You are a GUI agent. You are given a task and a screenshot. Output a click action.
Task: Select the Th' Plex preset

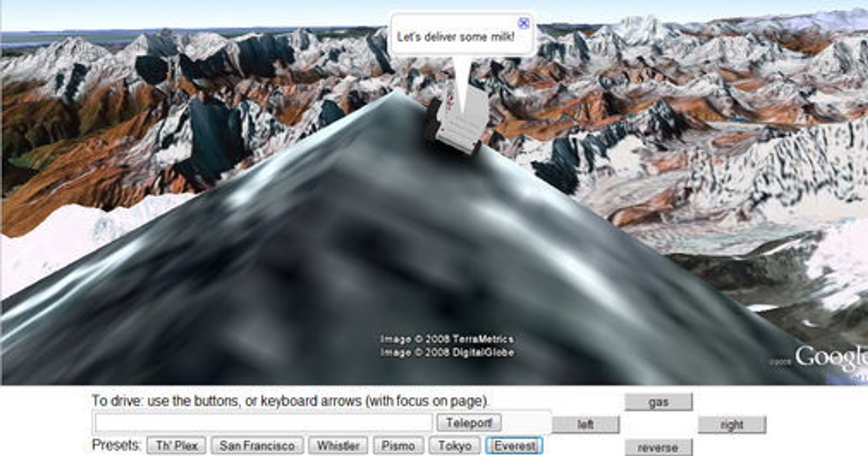(176, 446)
